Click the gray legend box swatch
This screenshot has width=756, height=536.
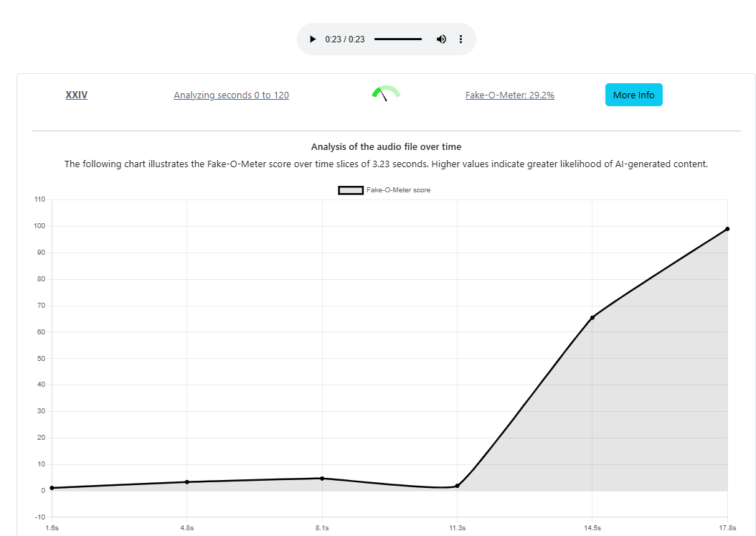(x=351, y=190)
